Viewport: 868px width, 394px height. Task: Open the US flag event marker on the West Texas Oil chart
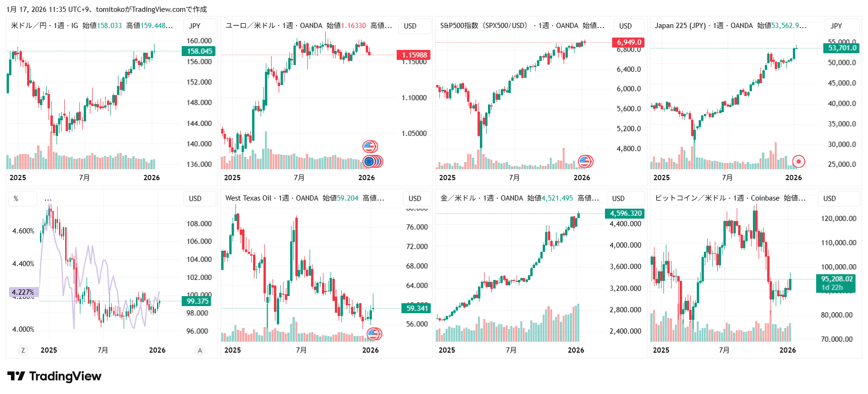(374, 334)
